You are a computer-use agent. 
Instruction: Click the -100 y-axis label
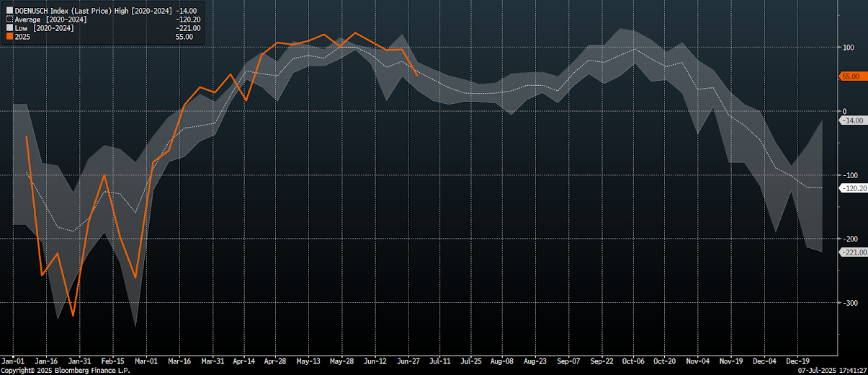pos(849,175)
